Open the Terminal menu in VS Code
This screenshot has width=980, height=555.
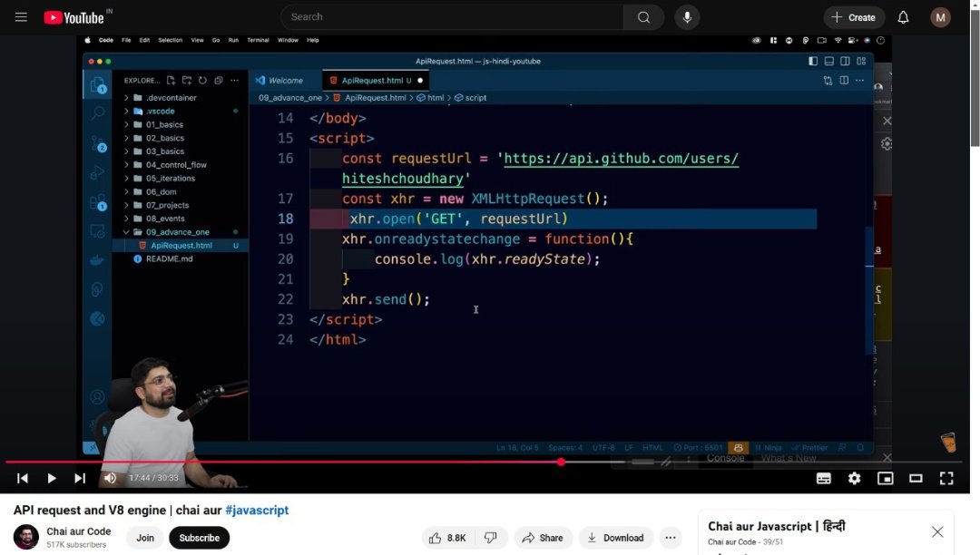coord(258,40)
